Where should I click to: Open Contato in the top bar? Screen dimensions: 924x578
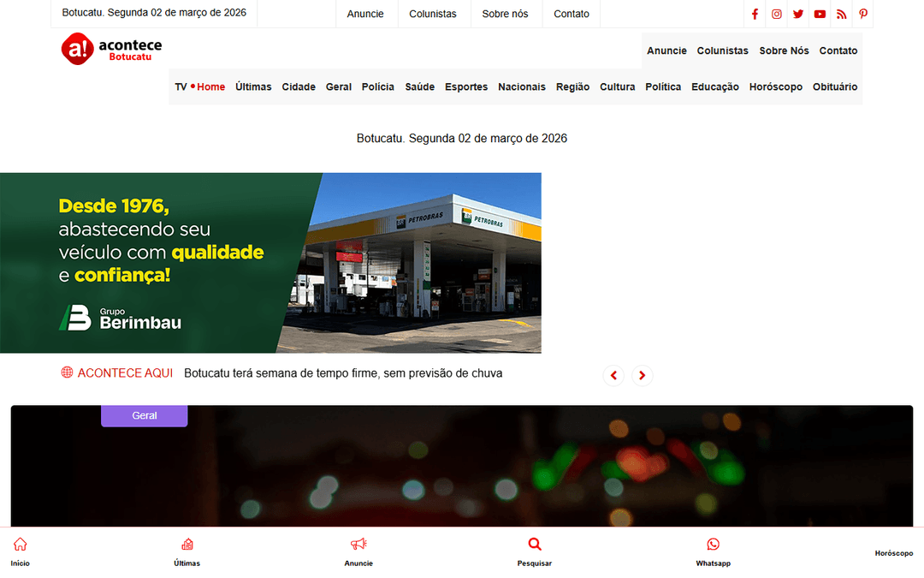(x=571, y=14)
